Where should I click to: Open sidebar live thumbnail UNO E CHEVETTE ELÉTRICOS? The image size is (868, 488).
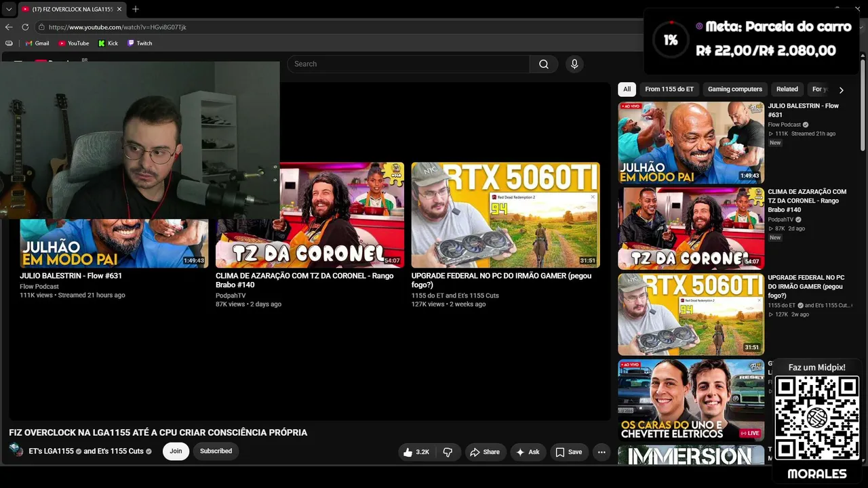[691, 400]
